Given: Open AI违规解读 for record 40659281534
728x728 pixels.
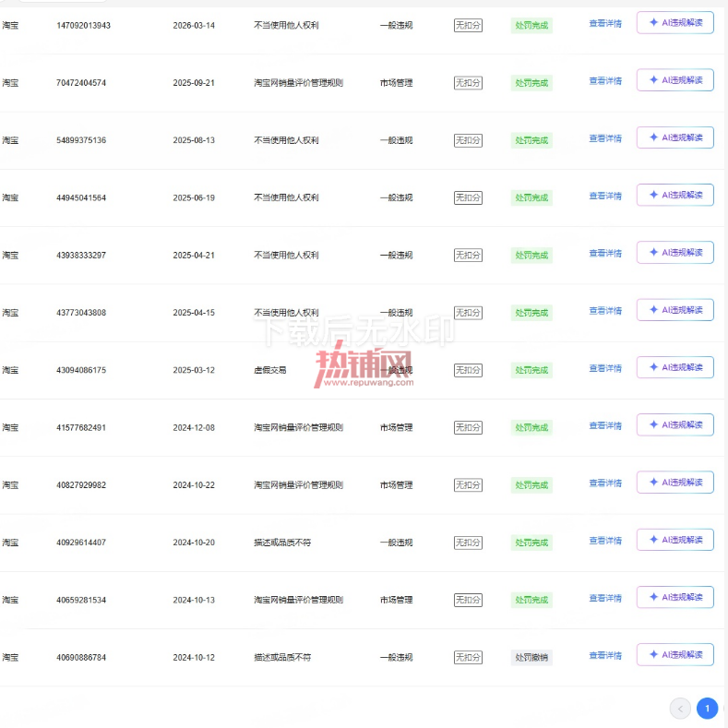Looking at the screenshot, I should (674, 597).
